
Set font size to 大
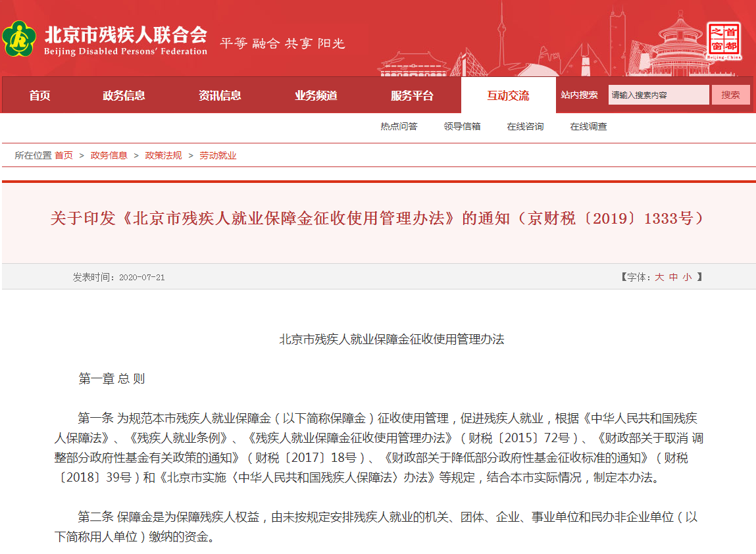[x=659, y=277]
